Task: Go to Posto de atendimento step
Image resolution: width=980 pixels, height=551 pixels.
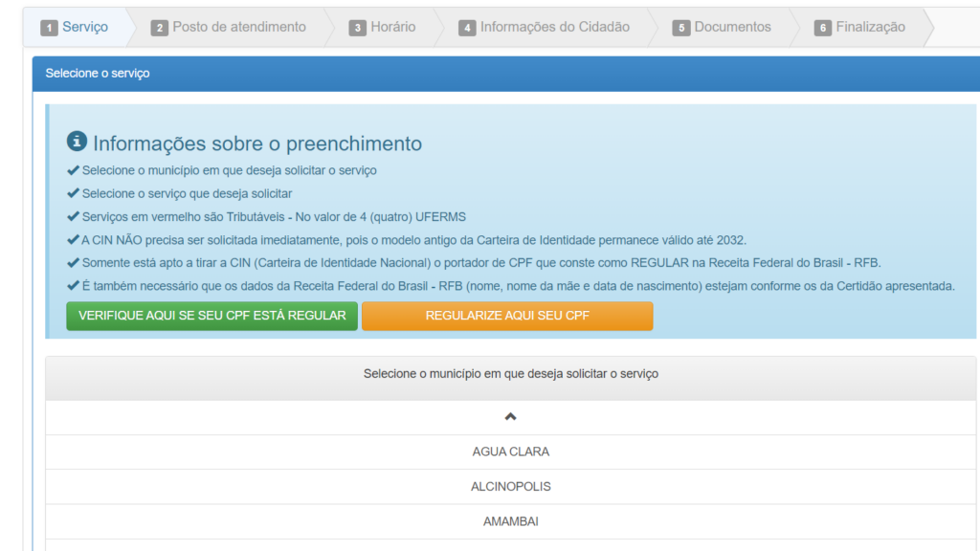Action: point(229,27)
